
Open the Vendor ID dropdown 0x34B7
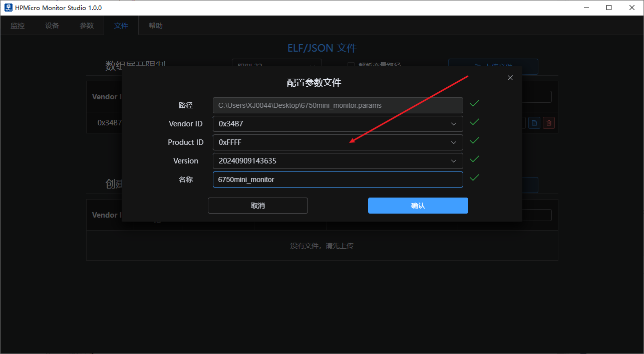[338, 124]
